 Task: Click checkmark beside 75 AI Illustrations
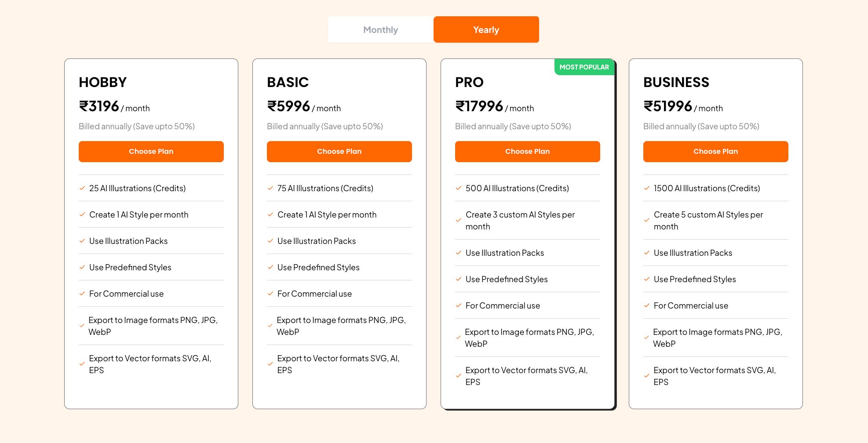pos(270,188)
